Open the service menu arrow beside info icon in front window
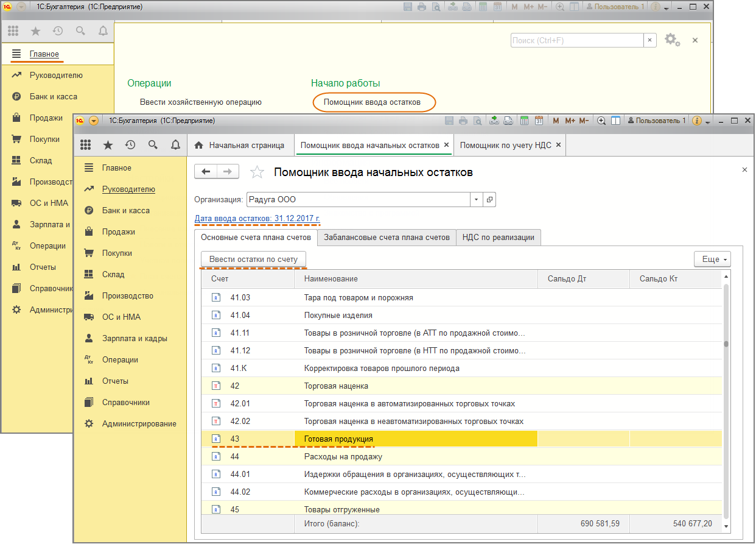 pos(707,122)
